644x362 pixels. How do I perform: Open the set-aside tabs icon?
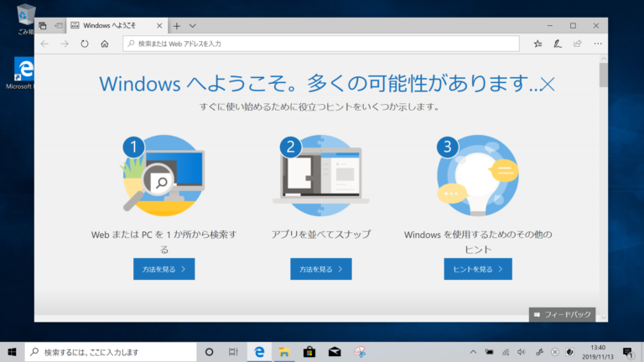pos(43,25)
